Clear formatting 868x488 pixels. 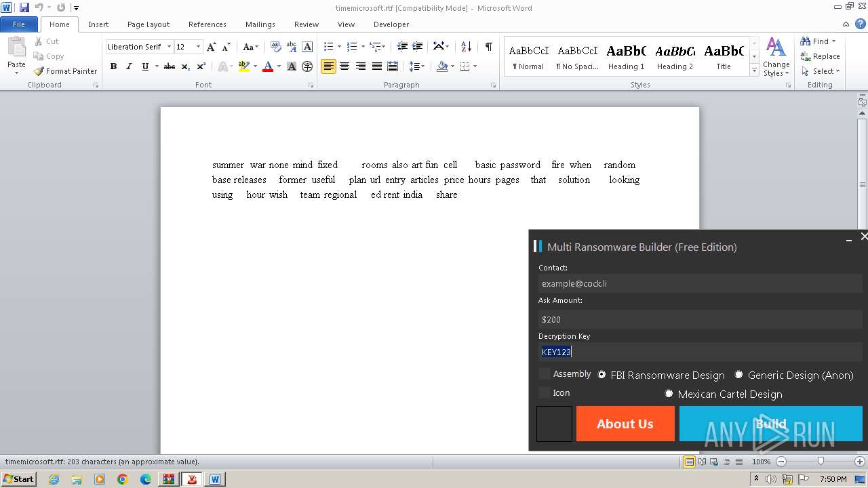tap(276, 47)
